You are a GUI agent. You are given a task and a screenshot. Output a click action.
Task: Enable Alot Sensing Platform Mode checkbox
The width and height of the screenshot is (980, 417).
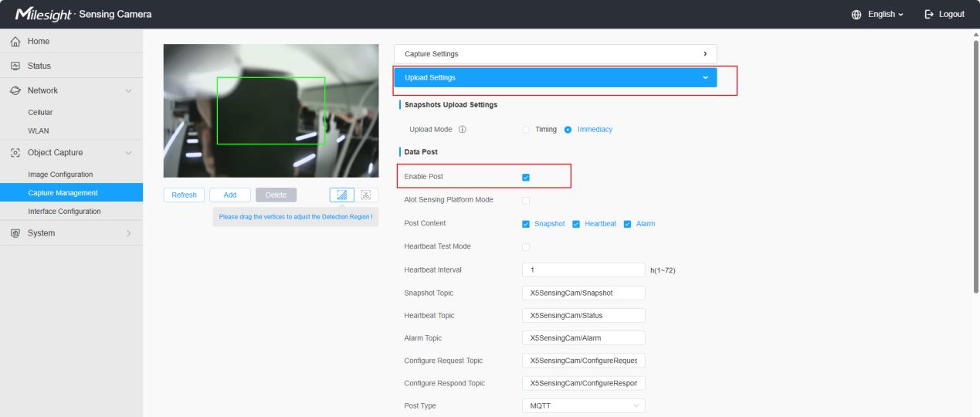pyautogui.click(x=526, y=201)
